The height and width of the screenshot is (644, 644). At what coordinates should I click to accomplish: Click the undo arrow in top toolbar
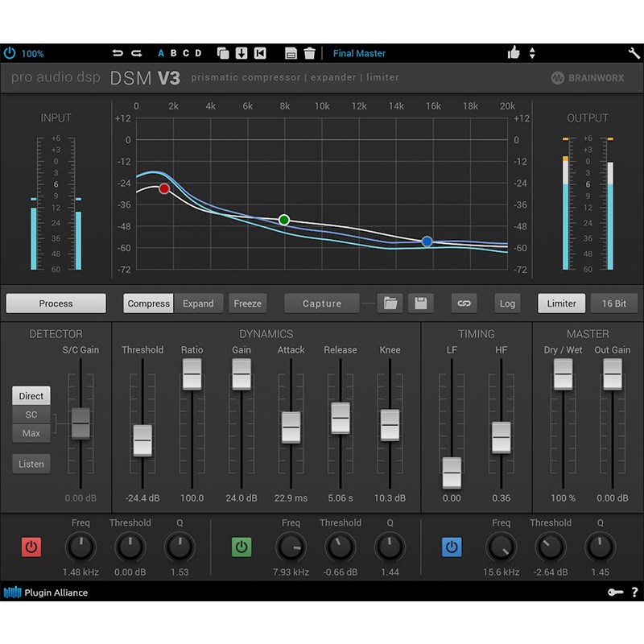[118, 54]
